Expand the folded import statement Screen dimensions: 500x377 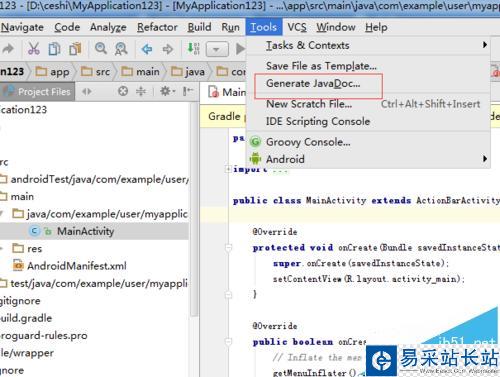pyautogui.click(x=228, y=169)
